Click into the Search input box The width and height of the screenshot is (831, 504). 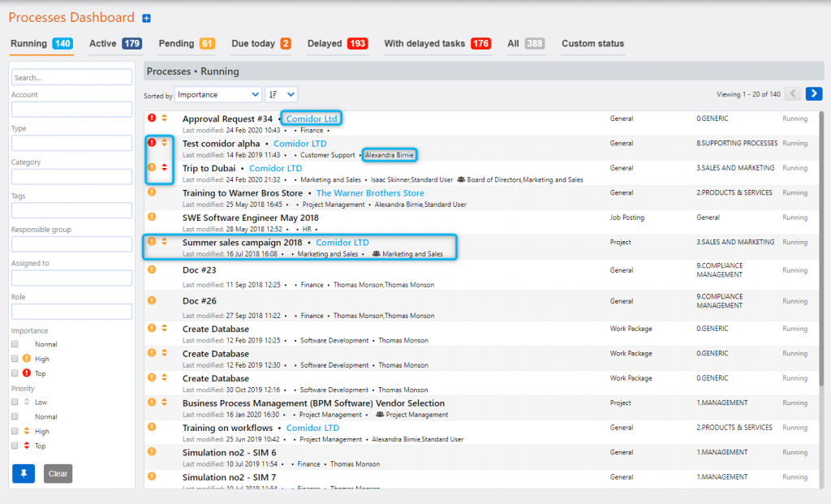(71, 78)
